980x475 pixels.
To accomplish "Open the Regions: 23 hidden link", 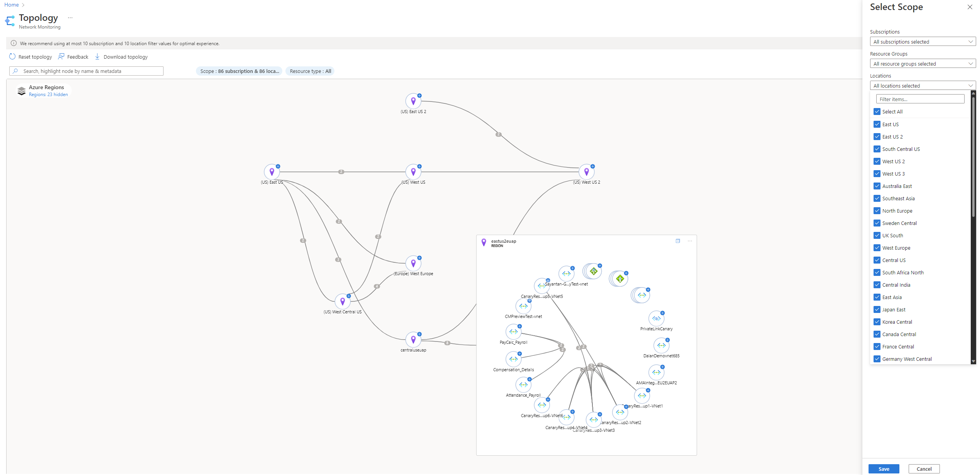I will click(x=48, y=95).
